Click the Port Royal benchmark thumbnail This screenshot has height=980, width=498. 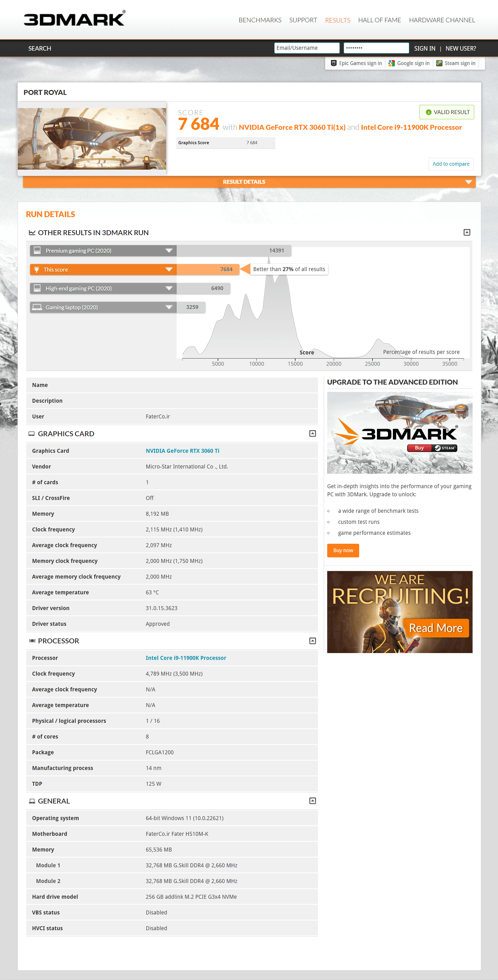pyautogui.click(x=92, y=138)
